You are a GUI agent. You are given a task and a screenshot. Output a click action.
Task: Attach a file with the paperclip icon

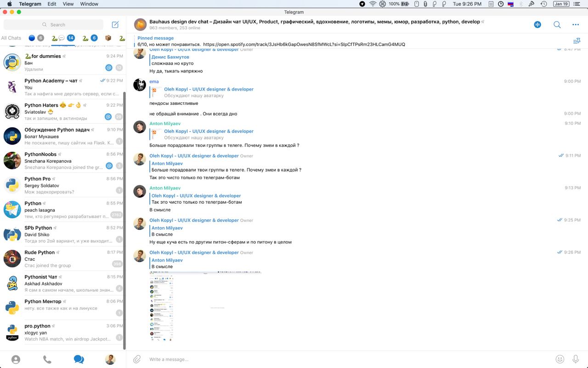(x=137, y=359)
